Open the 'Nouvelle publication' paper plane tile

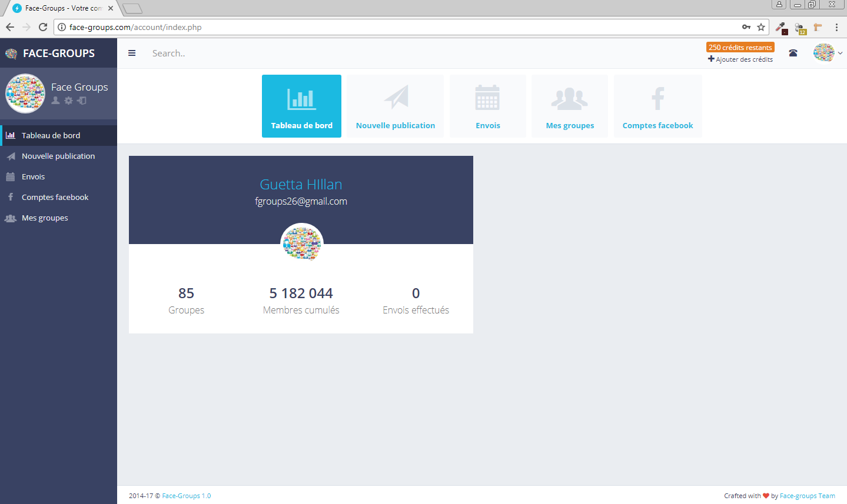click(x=395, y=106)
